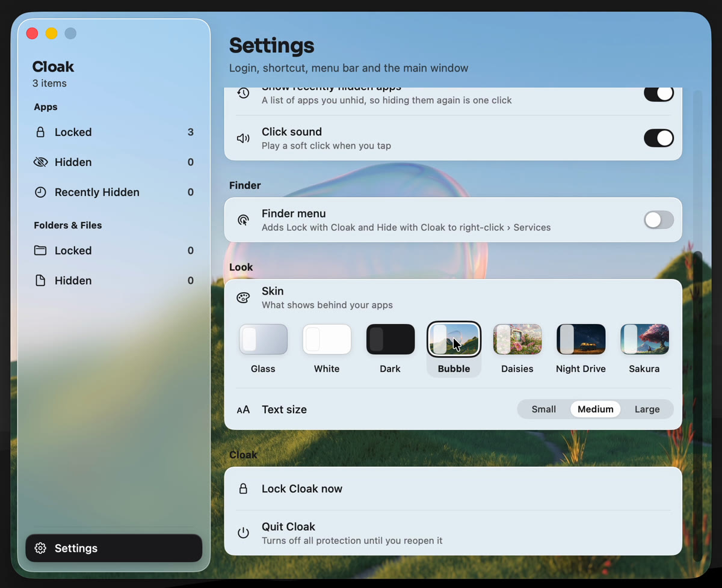Image resolution: width=722 pixels, height=588 pixels.
Task: Click the AA icon beside Text size
Action: tap(243, 410)
